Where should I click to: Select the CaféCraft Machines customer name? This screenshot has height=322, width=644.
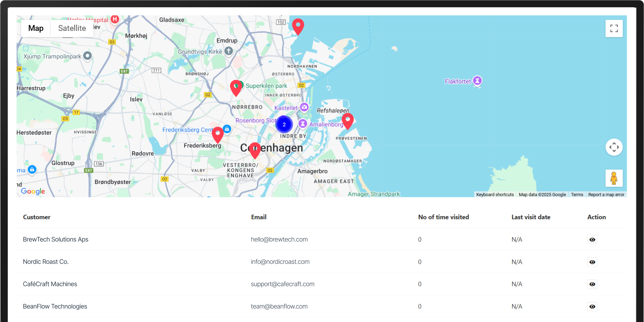pos(50,284)
